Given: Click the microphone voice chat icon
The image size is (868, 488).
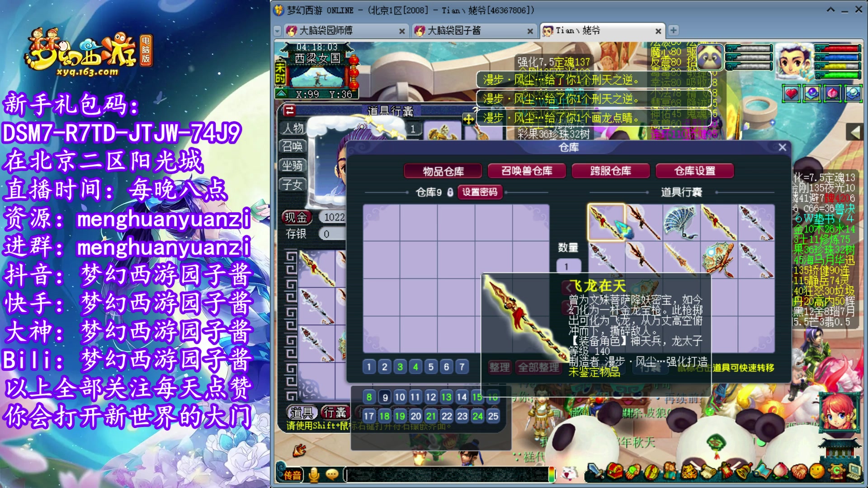Looking at the screenshot, I should [x=314, y=474].
